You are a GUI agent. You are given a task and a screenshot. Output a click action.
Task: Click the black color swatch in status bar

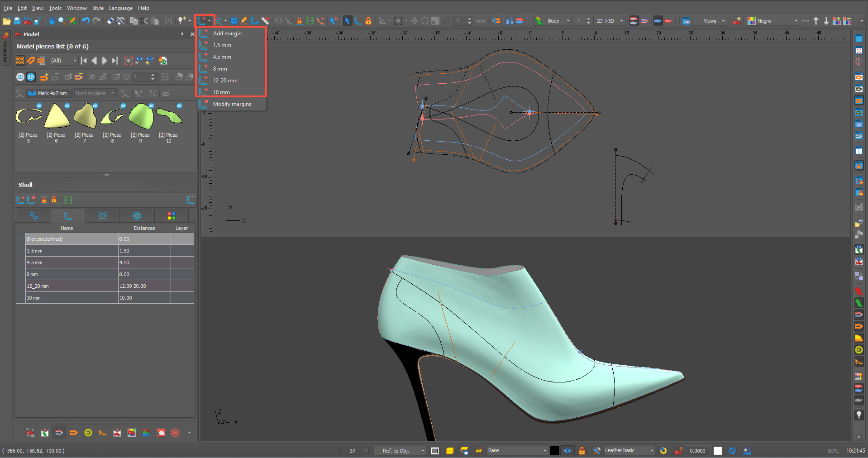point(554,451)
